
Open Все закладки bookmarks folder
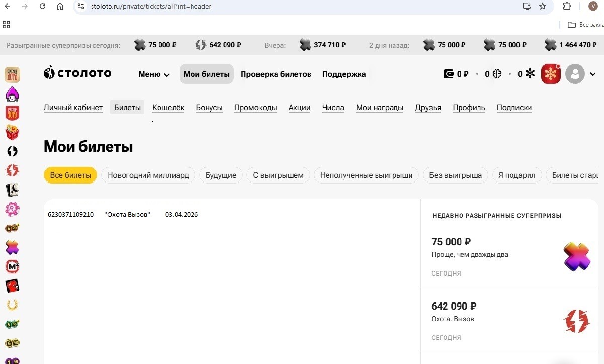coord(585,24)
